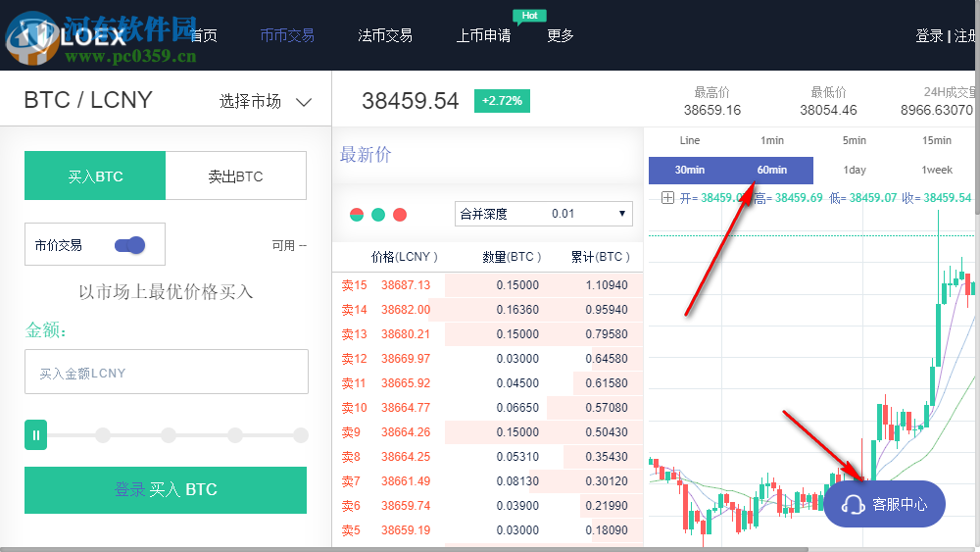Open 更多 navigation menu

[x=560, y=35]
